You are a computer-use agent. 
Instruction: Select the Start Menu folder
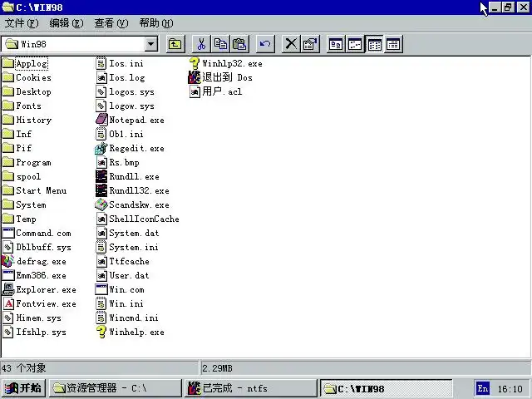pos(34,190)
